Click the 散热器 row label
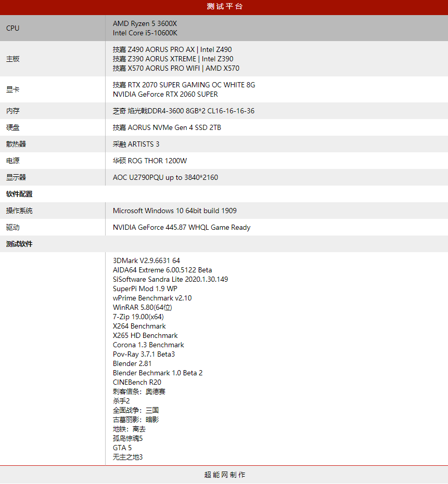The width and height of the screenshot is (448, 484). click(x=16, y=144)
